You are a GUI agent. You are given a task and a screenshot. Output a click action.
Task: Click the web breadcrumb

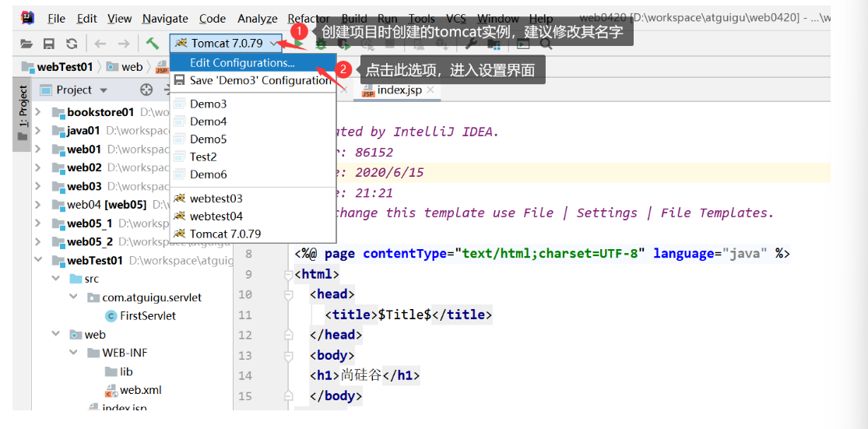[125, 67]
